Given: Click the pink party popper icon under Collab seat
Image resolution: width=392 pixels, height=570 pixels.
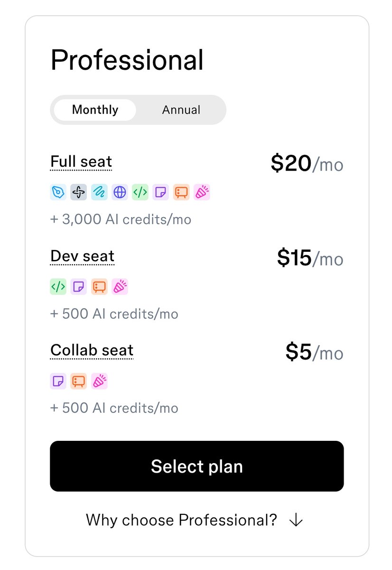Looking at the screenshot, I should coord(99,381).
